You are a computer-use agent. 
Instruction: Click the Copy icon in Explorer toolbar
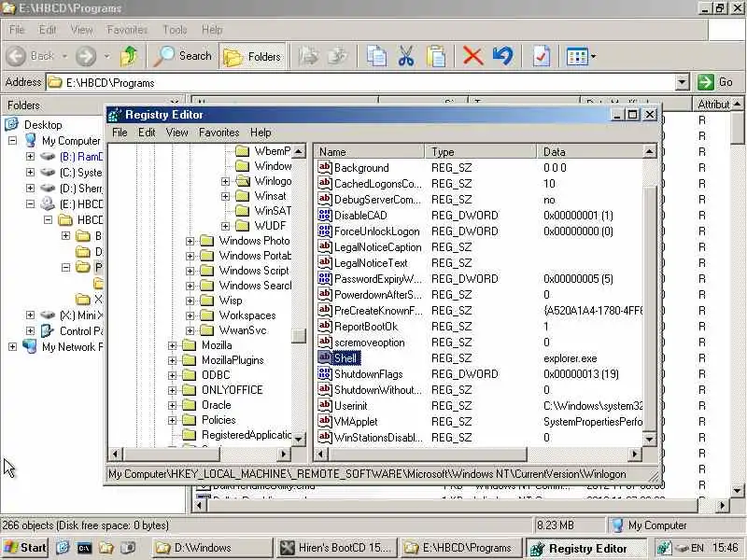pos(376,56)
